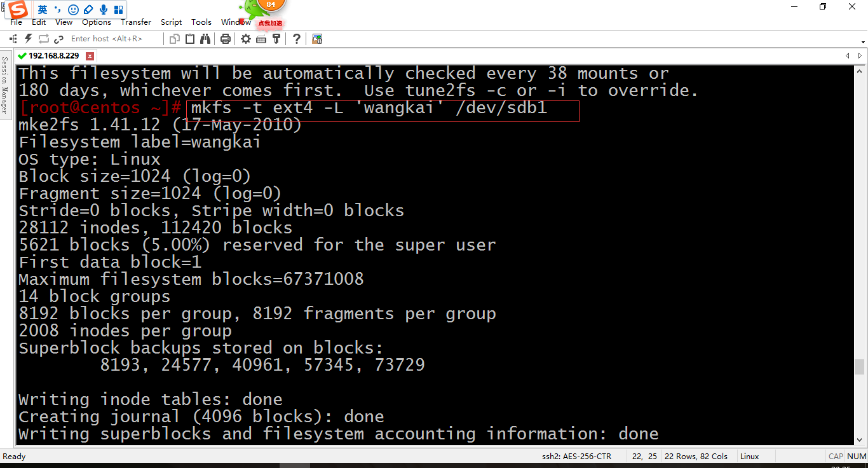Open the Options menu

point(97,22)
